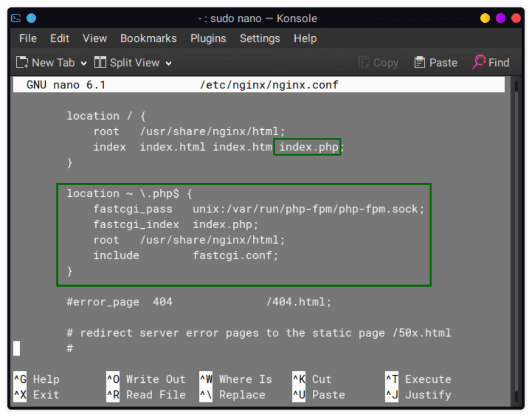
Task: Click the Konsole terminal icon in title bar
Action: coord(16,18)
